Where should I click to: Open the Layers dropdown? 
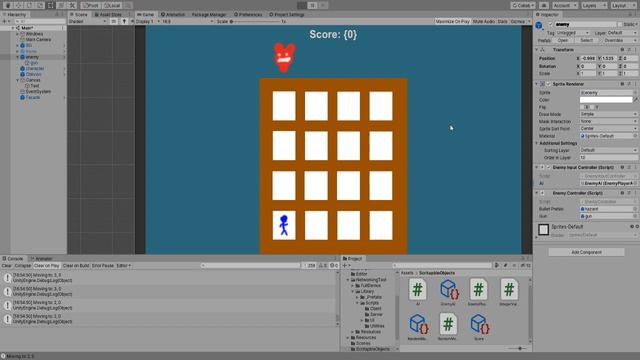tap(594, 5)
